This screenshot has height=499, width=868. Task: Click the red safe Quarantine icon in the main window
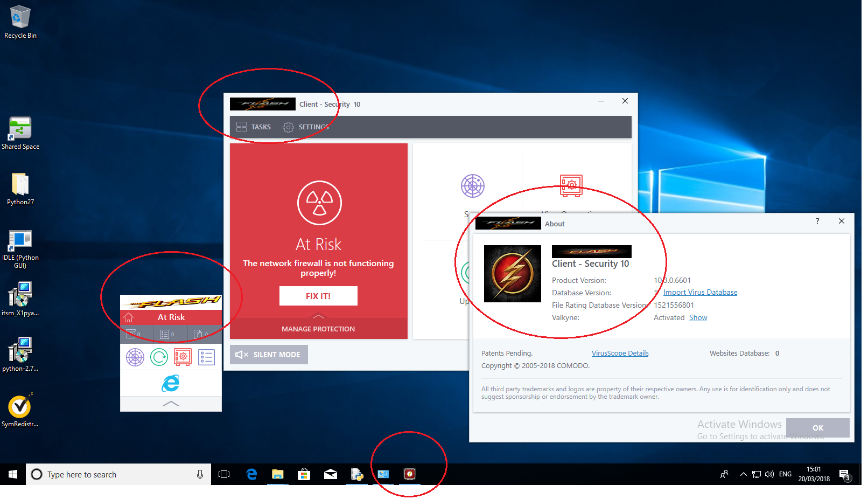571,185
